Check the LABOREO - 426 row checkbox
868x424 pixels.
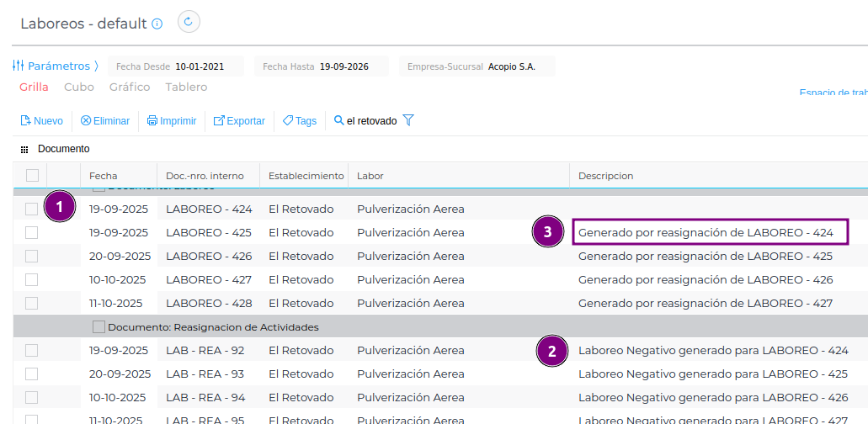pos(31,256)
